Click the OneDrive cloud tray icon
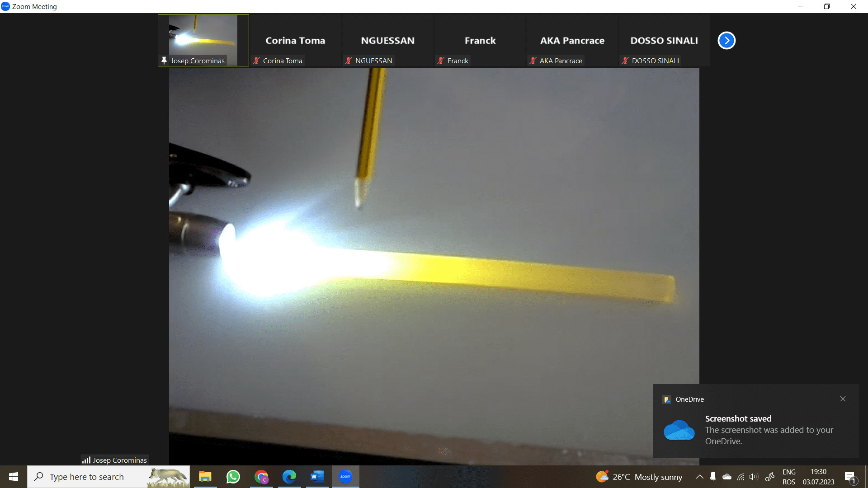The image size is (868, 488). coord(727,477)
